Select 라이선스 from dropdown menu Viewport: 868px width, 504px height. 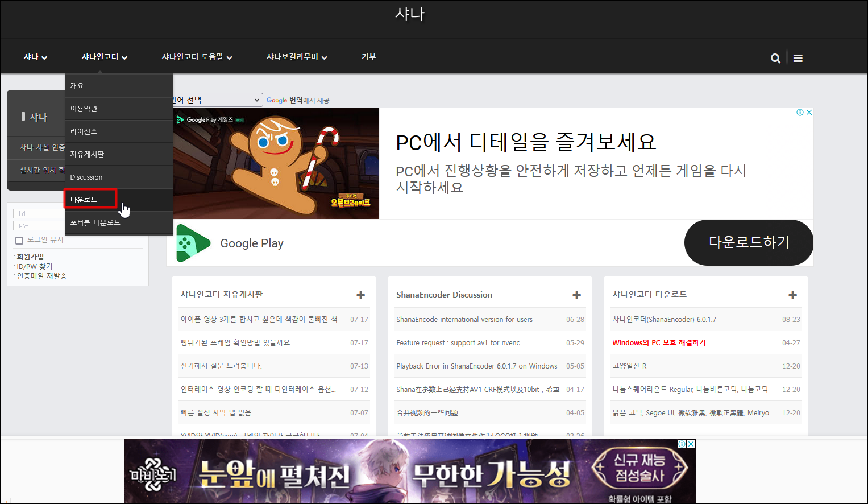[119, 131]
